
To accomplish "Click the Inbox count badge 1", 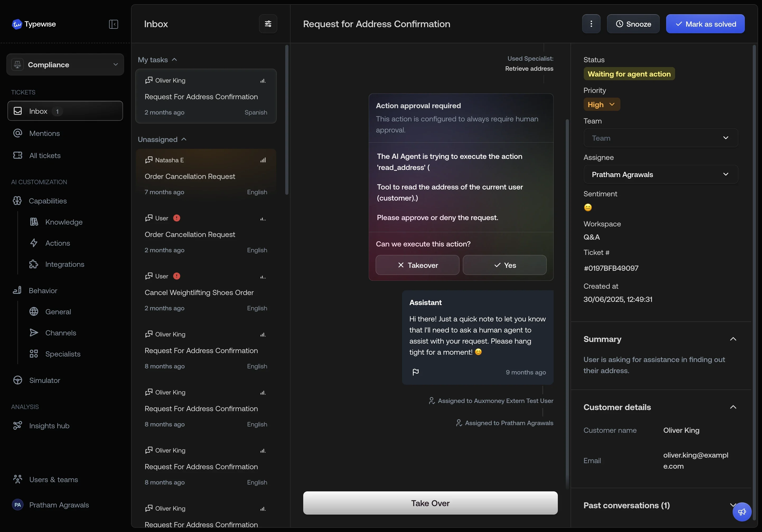I will point(57,111).
